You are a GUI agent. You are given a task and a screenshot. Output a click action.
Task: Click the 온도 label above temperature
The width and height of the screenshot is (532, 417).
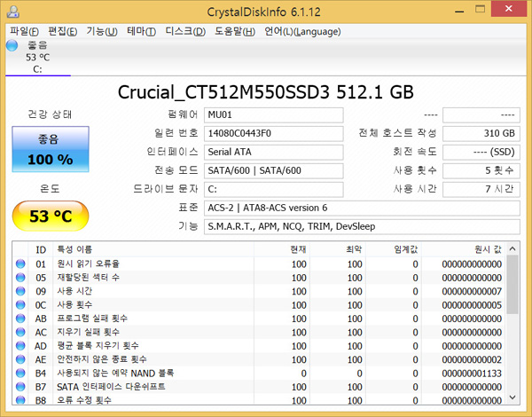coord(50,188)
